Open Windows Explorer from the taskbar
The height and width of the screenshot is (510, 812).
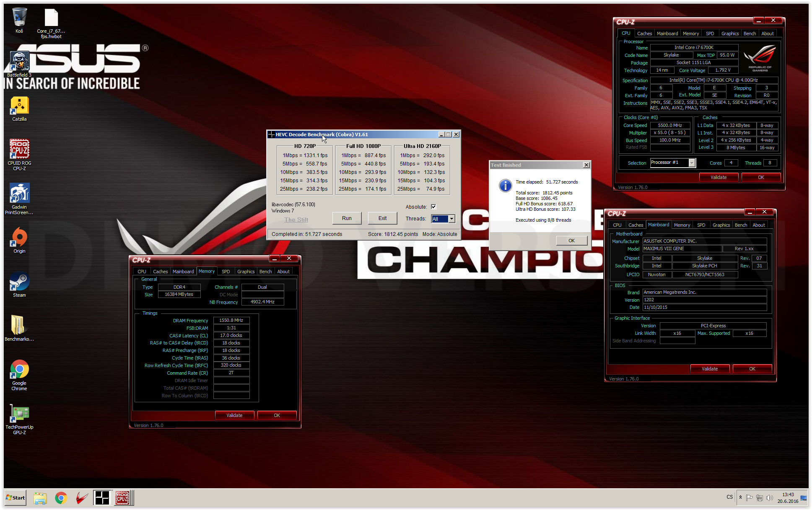point(40,498)
